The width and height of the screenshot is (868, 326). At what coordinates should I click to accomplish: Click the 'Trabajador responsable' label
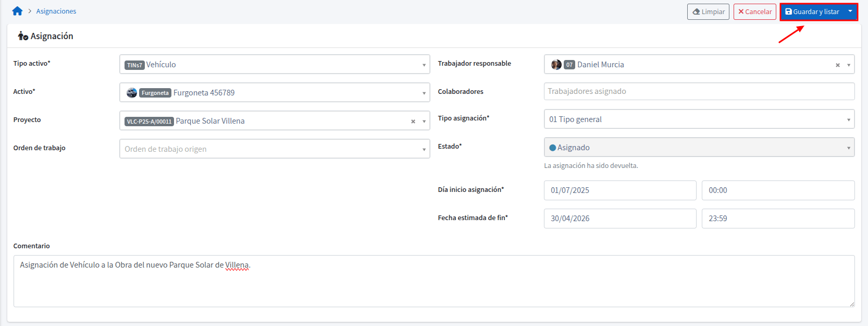pos(474,63)
